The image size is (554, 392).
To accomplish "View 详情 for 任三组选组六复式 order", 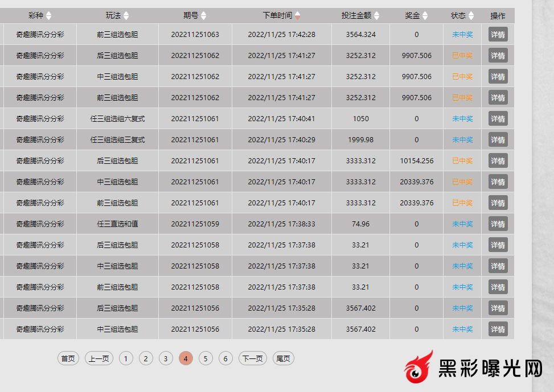I will 498,119.
